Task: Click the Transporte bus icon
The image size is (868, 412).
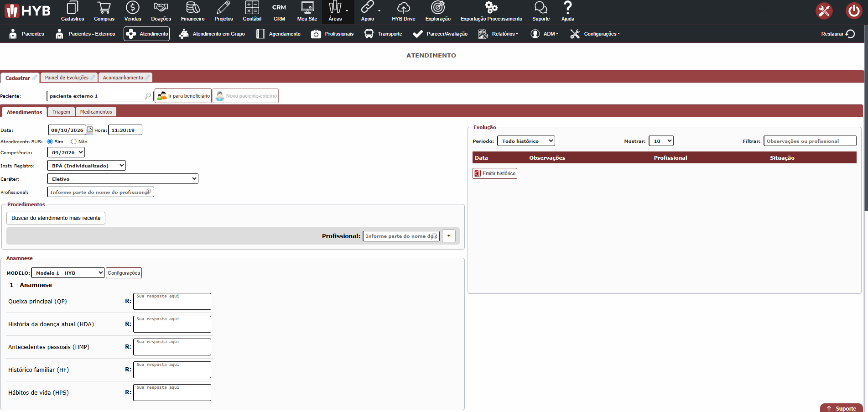Action: pyautogui.click(x=369, y=34)
